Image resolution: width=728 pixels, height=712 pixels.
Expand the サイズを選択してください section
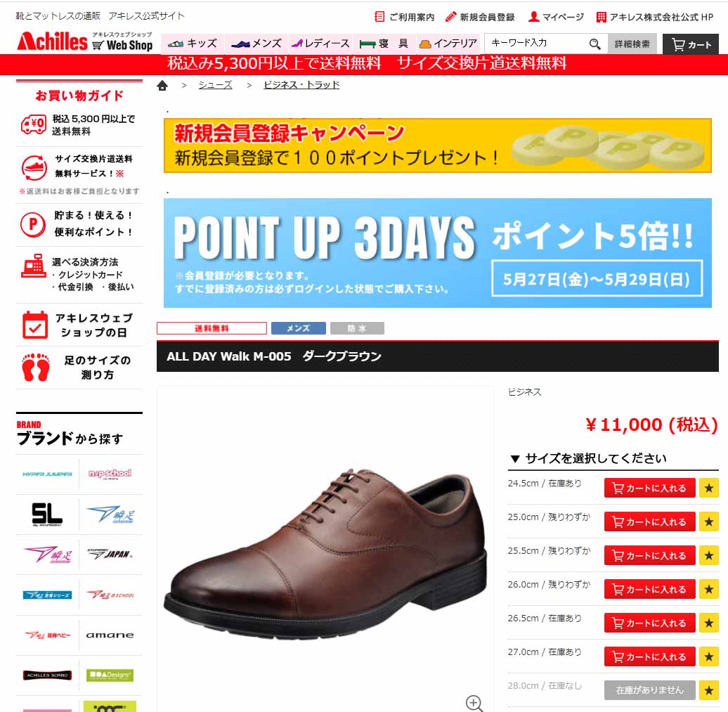pos(588,458)
